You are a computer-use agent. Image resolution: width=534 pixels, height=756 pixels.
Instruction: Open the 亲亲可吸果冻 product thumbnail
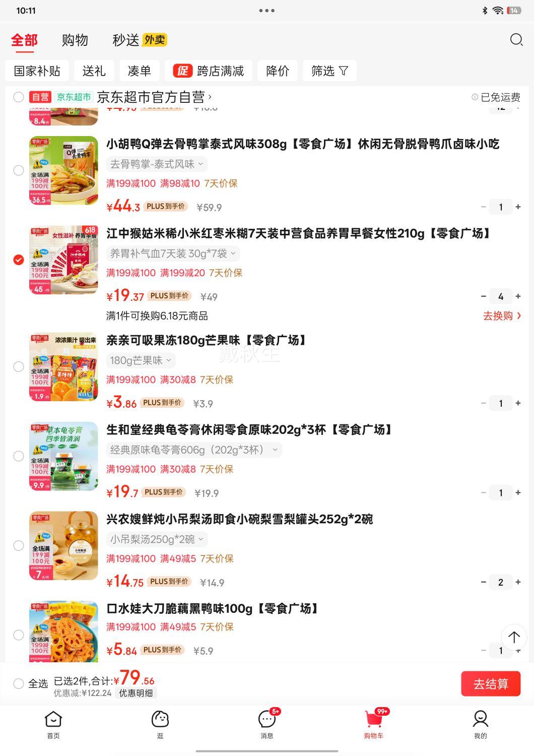coord(63,367)
